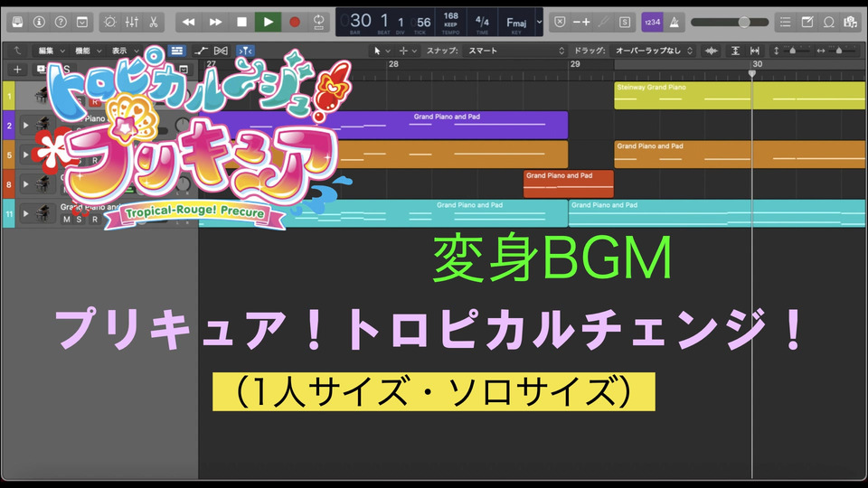Click the track header options icon

(x=184, y=70)
